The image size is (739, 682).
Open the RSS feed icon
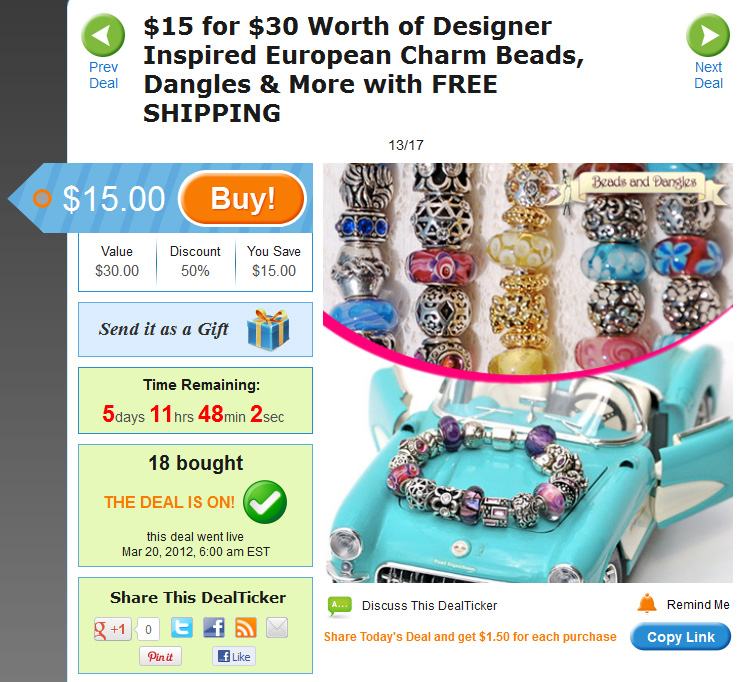(246, 627)
